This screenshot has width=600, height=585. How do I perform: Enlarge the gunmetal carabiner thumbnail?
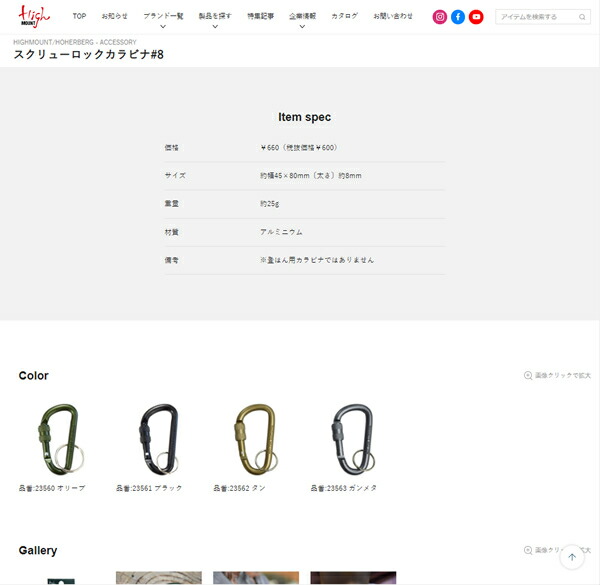pos(353,439)
